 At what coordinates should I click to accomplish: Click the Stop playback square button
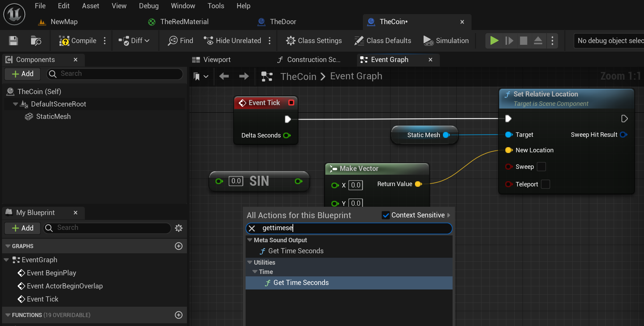524,41
